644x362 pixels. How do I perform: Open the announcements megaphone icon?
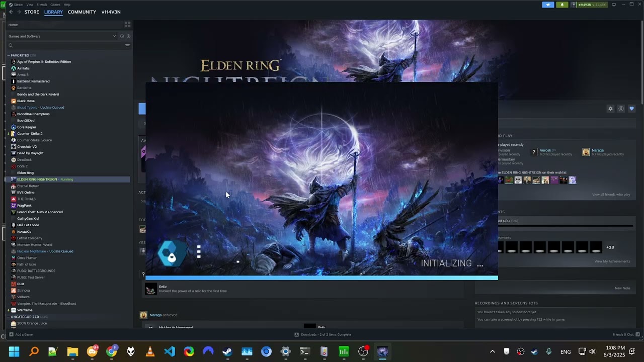tap(548, 5)
